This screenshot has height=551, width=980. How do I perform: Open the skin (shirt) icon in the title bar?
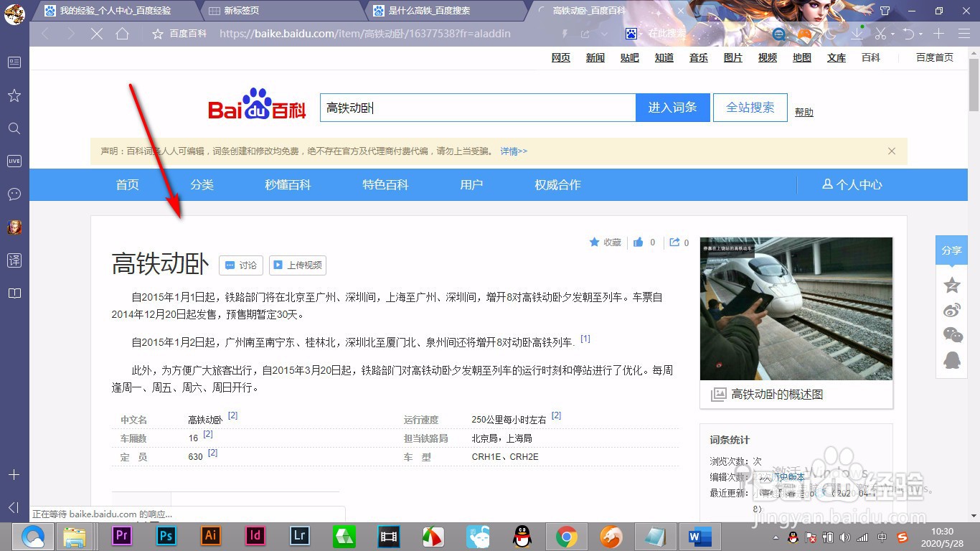tap(885, 11)
